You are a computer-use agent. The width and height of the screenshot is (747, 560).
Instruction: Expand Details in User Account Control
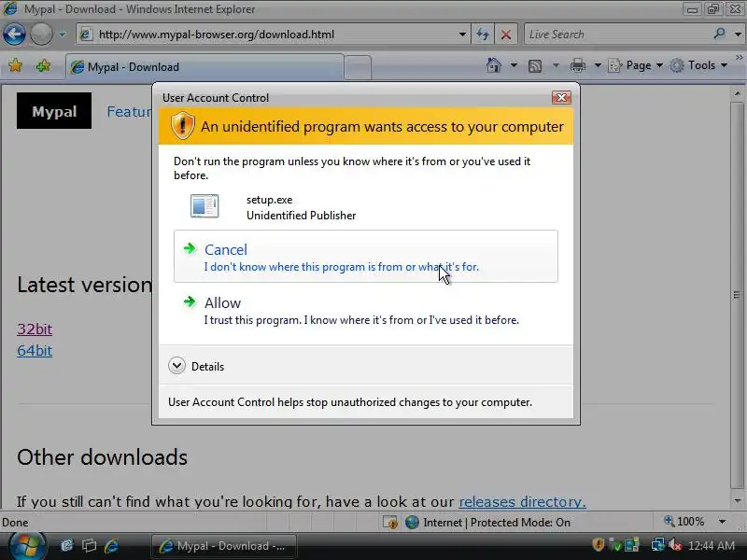[x=196, y=366]
